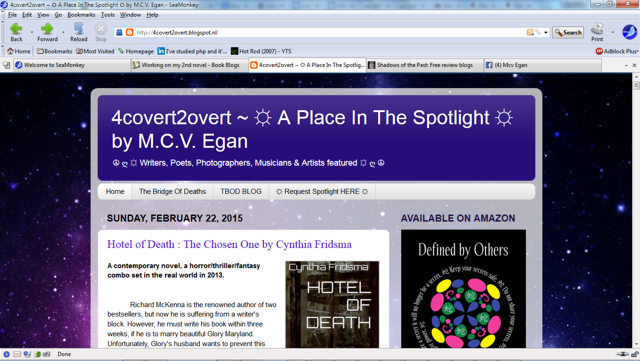Switch to Working on my 2nd novel tab

[190, 65]
